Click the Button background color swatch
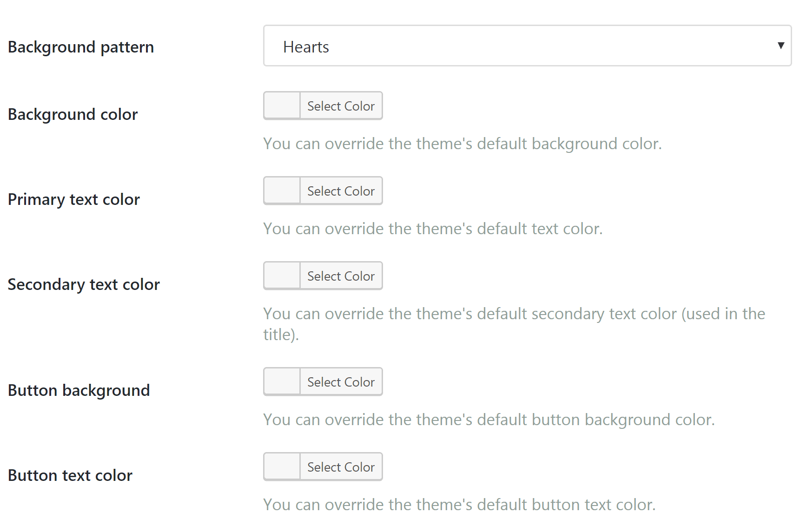Image resolution: width=800 pixels, height=532 pixels. 282,382
